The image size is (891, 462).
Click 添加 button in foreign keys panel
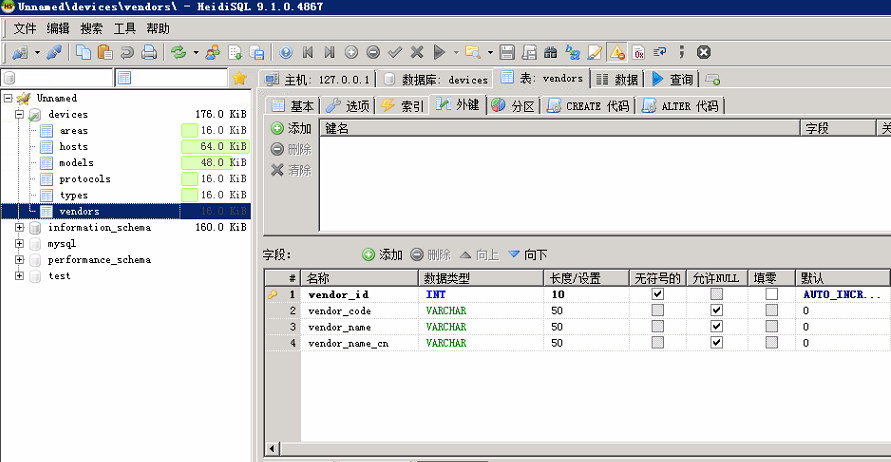pyautogui.click(x=291, y=128)
